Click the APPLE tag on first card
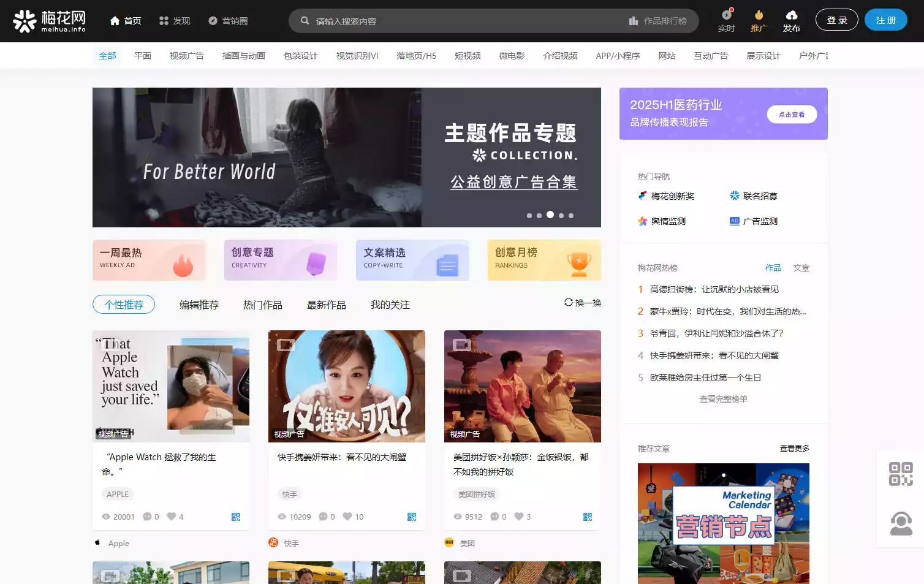The image size is (924, 584). 118,494
